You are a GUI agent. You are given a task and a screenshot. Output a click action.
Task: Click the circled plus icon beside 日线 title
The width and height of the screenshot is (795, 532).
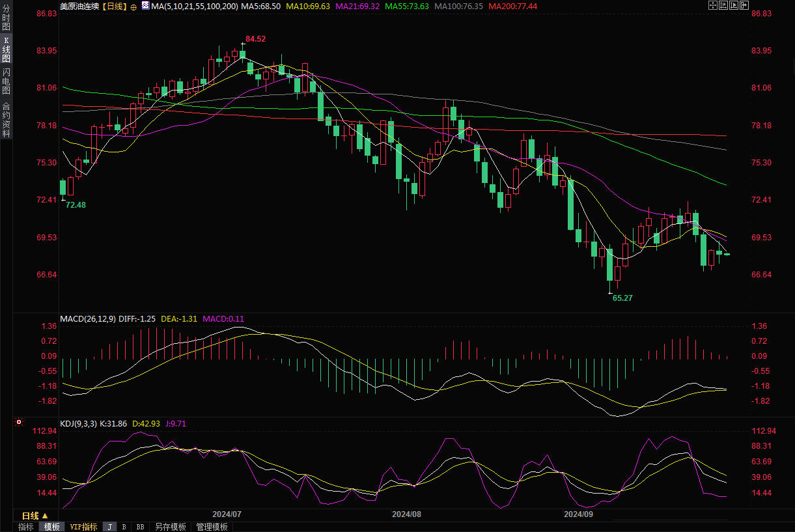tap(133, 7)
